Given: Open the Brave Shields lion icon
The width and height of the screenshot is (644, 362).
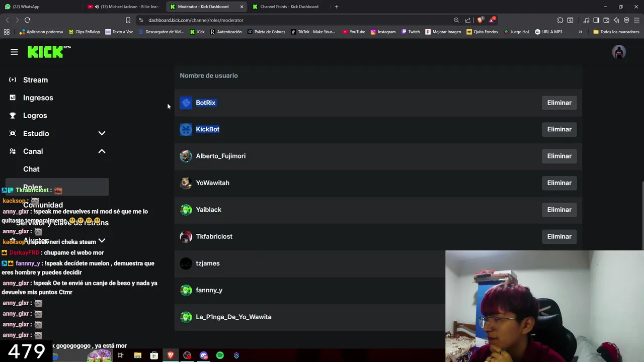Looking at the screenshot, I should tap(480, 20).
